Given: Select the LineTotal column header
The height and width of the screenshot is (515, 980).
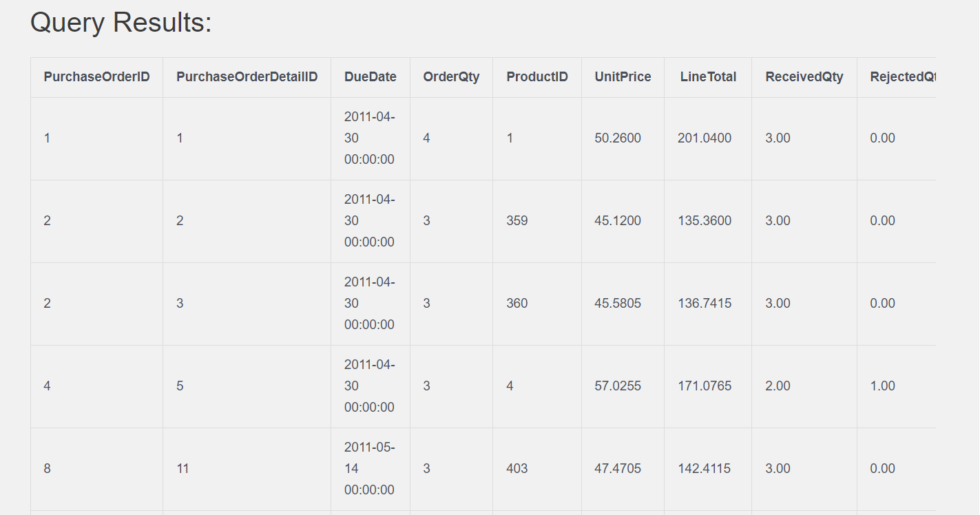Looking at the screenshot, I should point(708,77).
